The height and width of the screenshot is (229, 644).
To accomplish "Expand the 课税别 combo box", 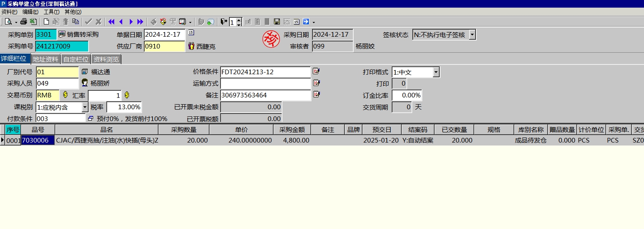I will point(85,107).
